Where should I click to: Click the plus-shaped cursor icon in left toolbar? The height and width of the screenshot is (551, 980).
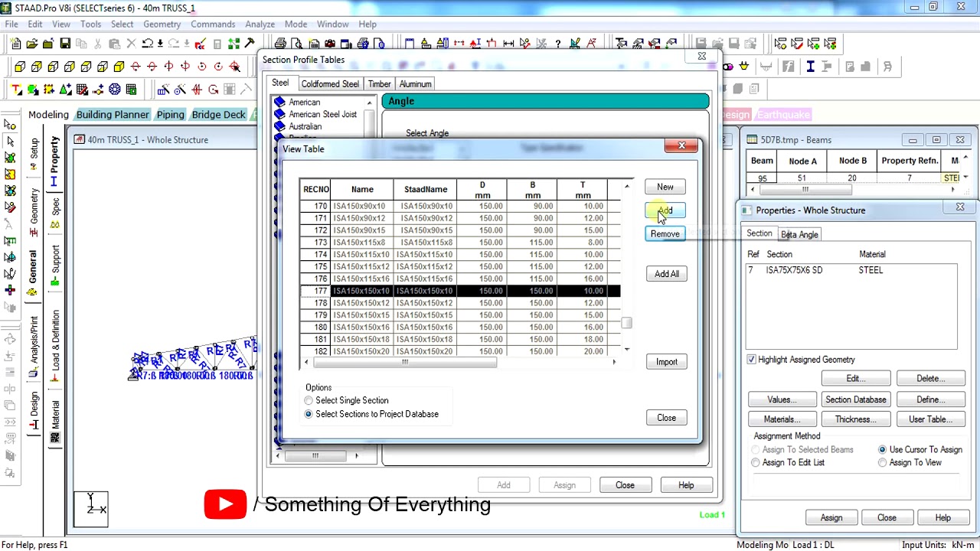point(10,290)
